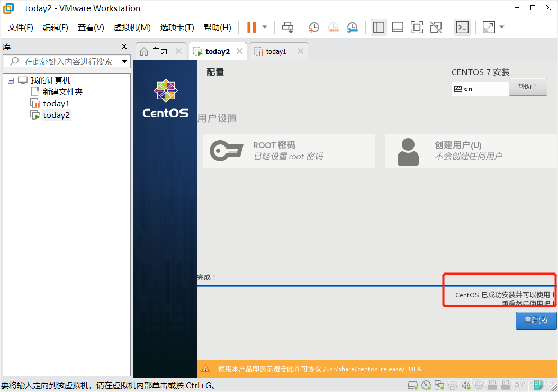
Task: Pause the virtual machine with the orange pause icon
Action: [x=251, y=28]
